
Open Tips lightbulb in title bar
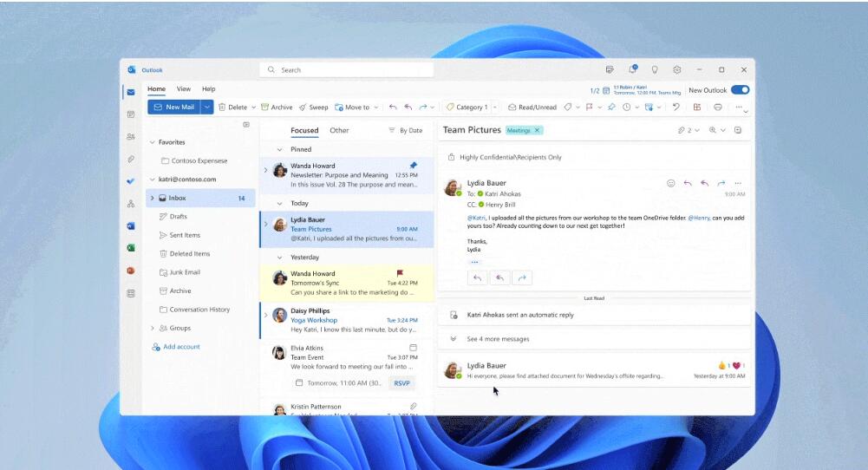655,69
